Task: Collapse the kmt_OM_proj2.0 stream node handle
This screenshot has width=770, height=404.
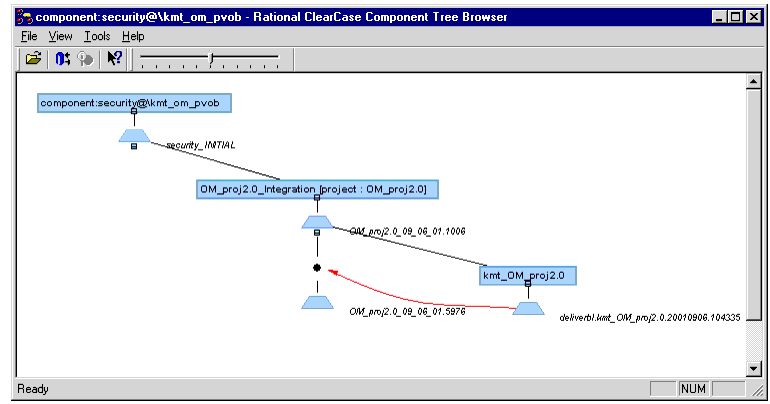Action: pyautogui.click(x=528, y=283)
